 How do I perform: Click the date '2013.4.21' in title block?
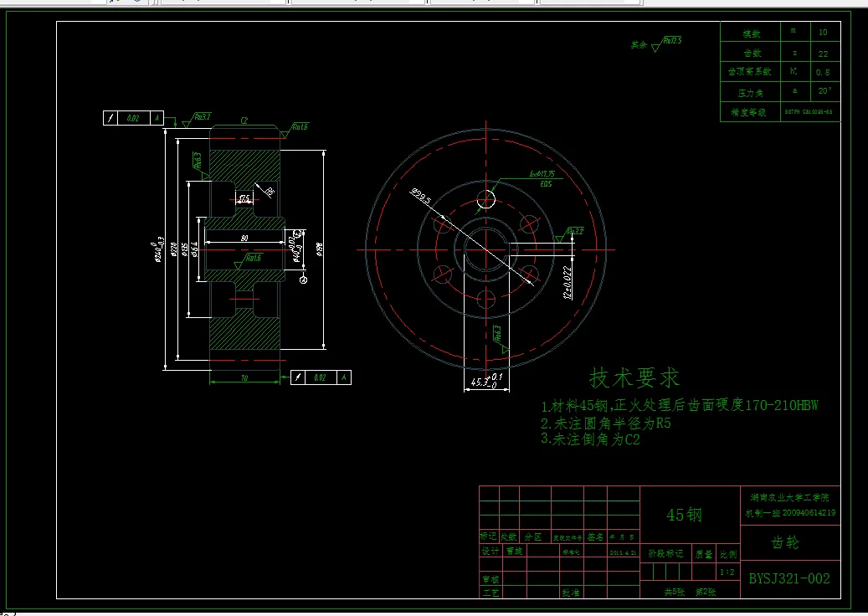pyautogui.click(x=624, y=552)
